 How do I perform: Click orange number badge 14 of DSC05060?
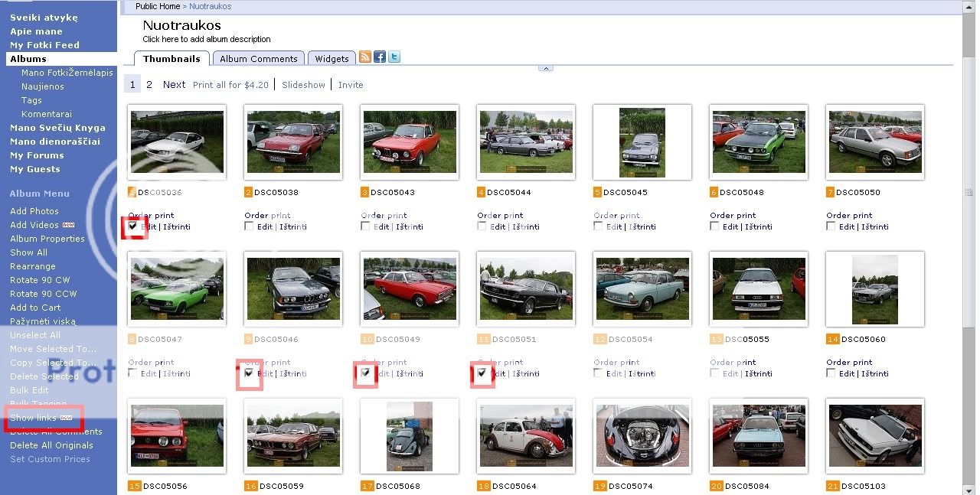click(x=833, y=339)
